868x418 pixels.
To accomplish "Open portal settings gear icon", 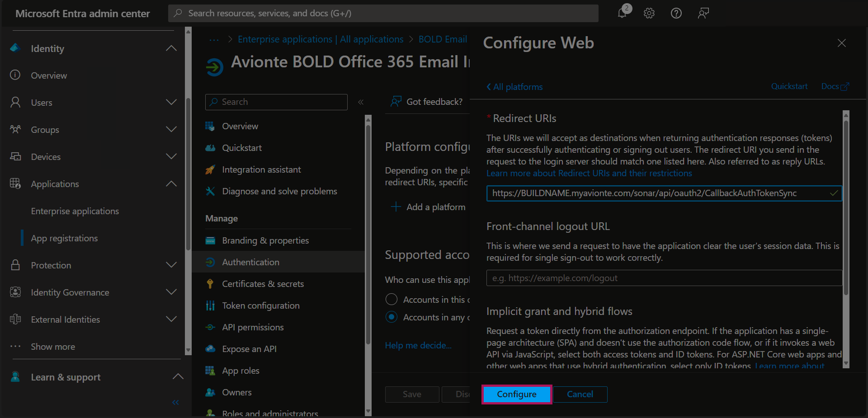I will coord(649,13).
